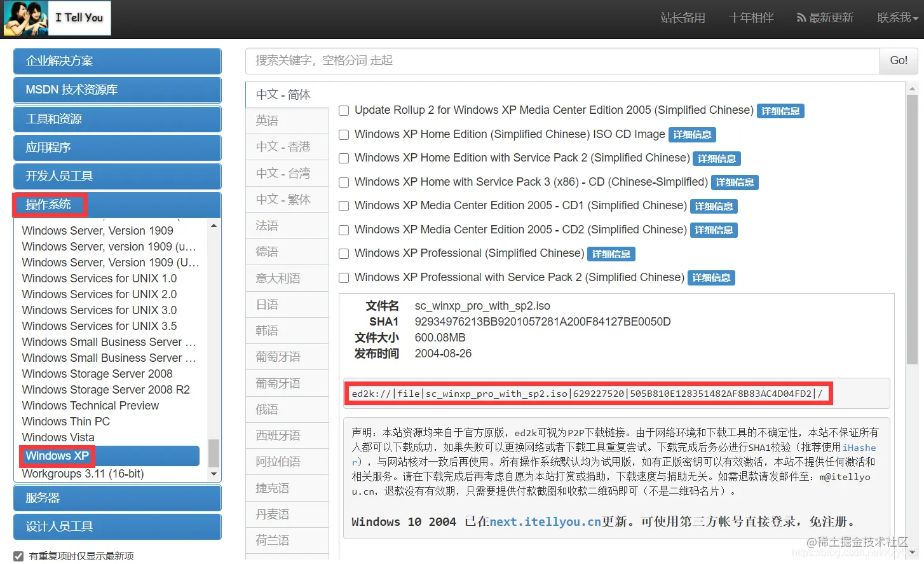Switch to the 阿拉伯语 language tab
Viewport: 924px width, 564px height.
tap(287, 462)
